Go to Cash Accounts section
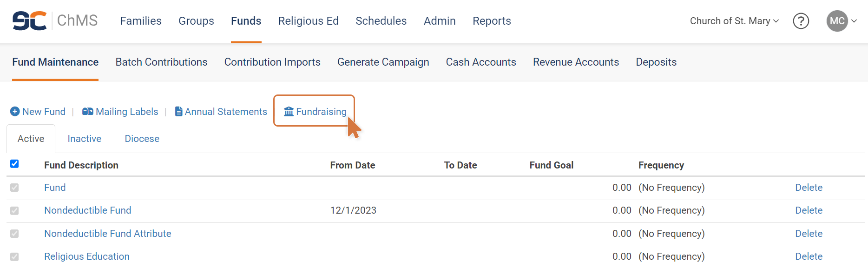 click(481, 62)
